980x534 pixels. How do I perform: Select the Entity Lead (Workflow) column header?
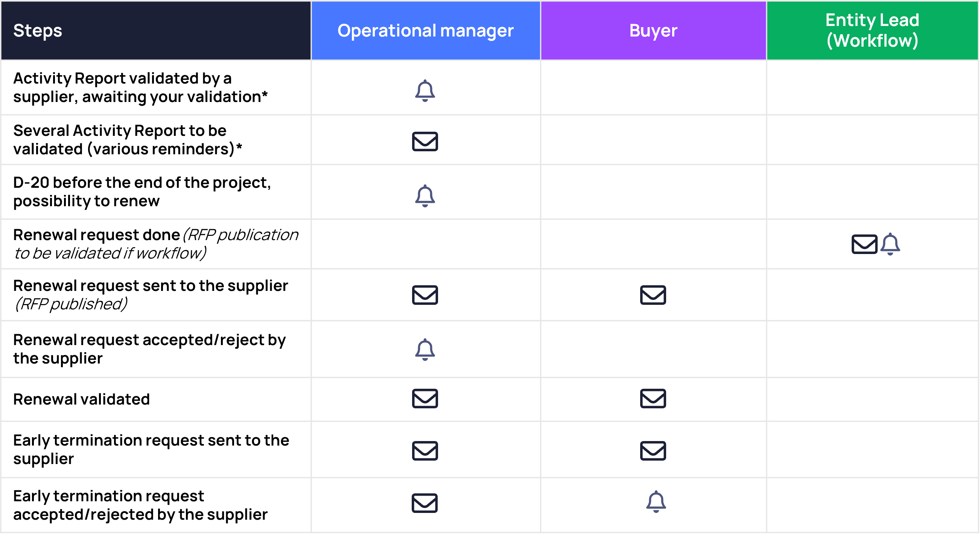click(872, 30)
